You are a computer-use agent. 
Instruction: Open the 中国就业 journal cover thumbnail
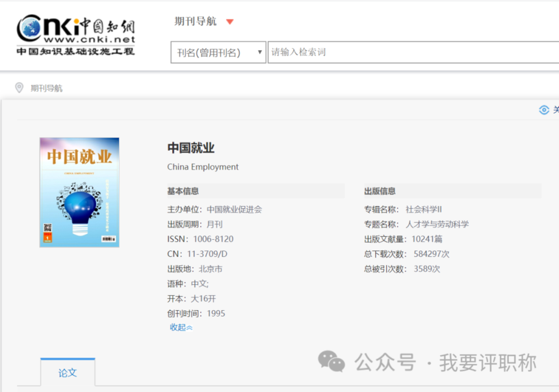click(x=79, y=192)
